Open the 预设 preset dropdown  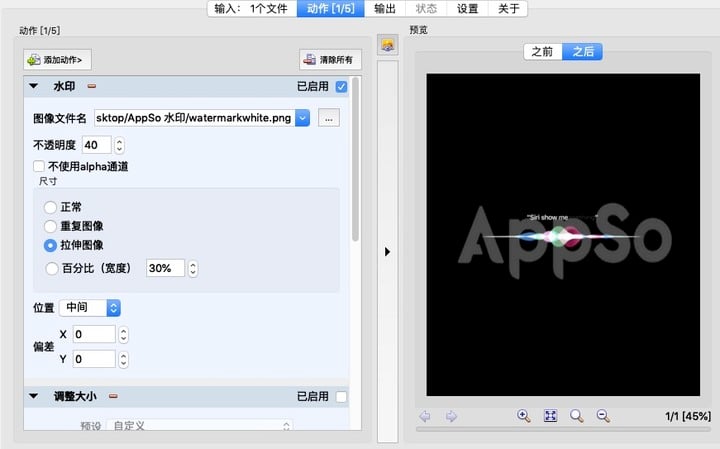(x=200, y=426)
